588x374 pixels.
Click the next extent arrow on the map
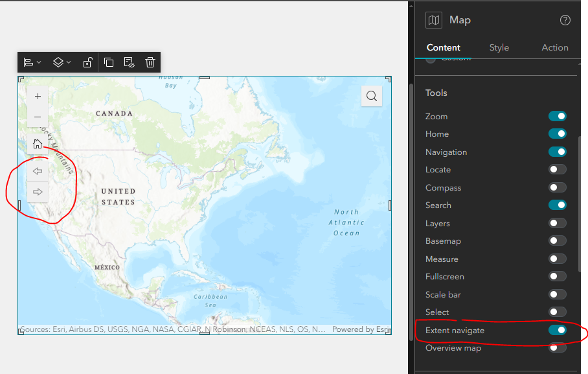click(38, 191)
